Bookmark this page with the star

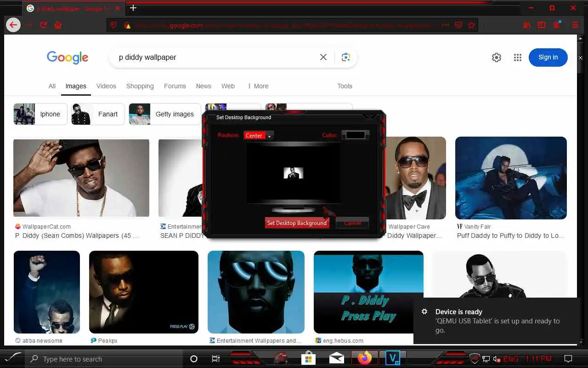(471, 25)
